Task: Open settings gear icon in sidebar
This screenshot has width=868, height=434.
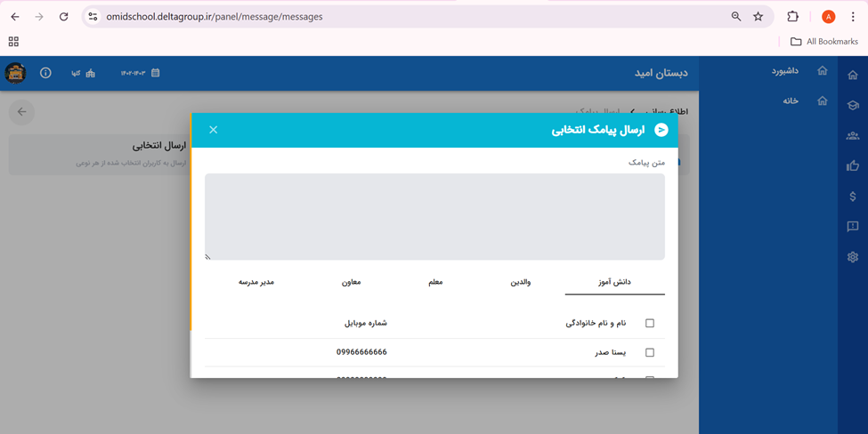Action: pyautogui.click(x=853, y=256)
